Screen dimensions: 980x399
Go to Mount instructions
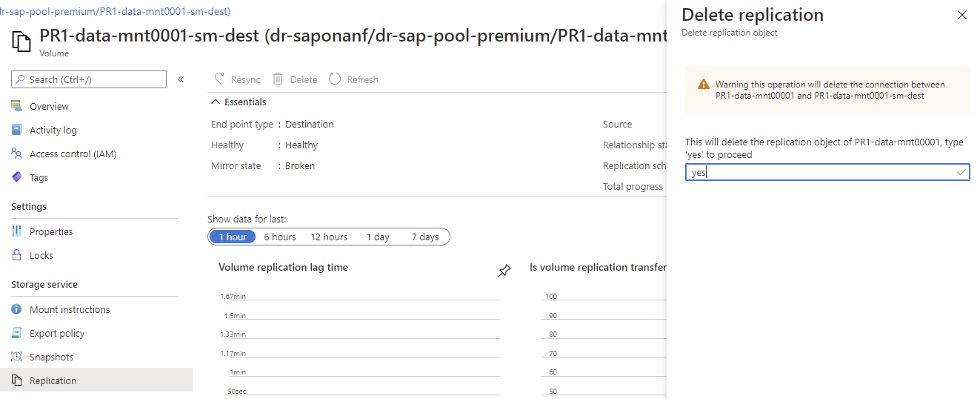pos(70,309)
